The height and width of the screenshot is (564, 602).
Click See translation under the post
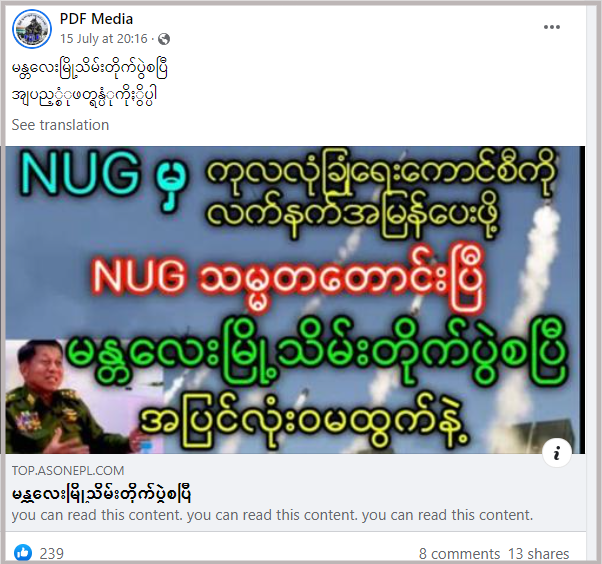click(x=60, y=125)
